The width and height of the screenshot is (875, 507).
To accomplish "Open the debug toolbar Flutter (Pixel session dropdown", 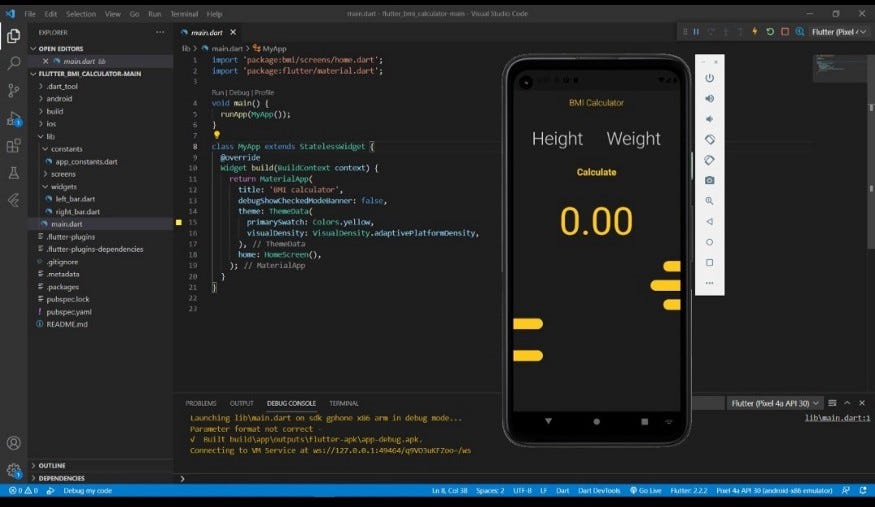I will coord(839,32).
